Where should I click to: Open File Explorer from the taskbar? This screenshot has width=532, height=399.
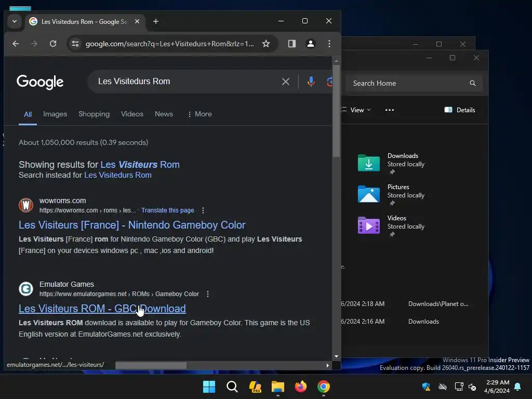pyautogui.click(x=278, y=387)
